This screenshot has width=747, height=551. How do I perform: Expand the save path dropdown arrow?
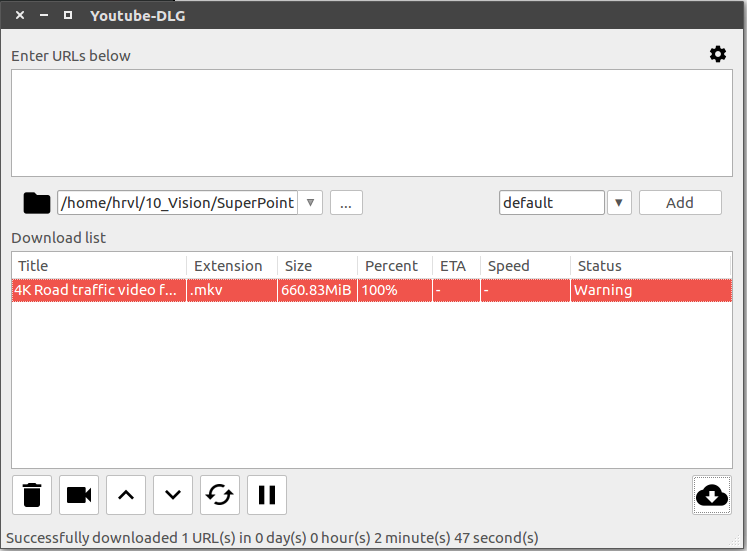click(311, 203)
